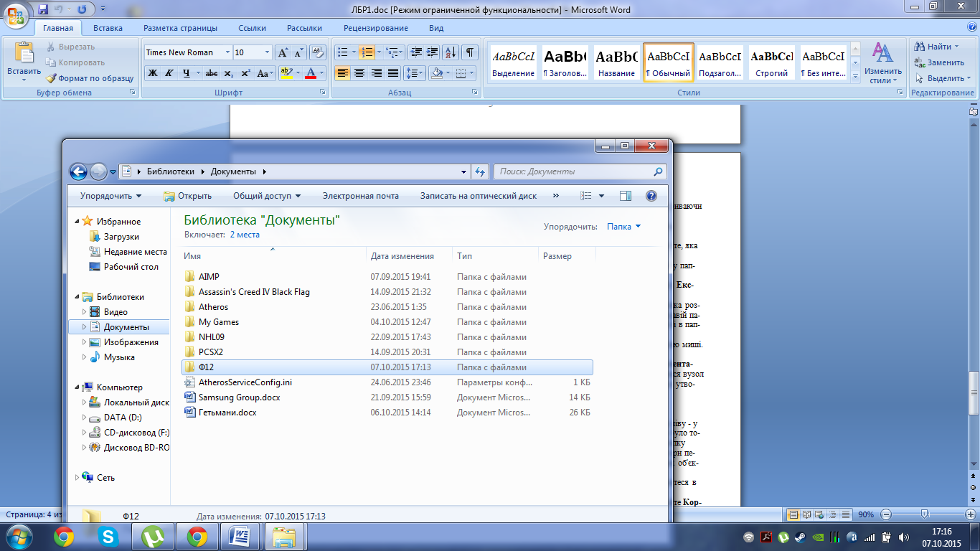Expand the Сеть tree node
The width and height of the screenshot is (980, 551).
[x=77, y=478]
